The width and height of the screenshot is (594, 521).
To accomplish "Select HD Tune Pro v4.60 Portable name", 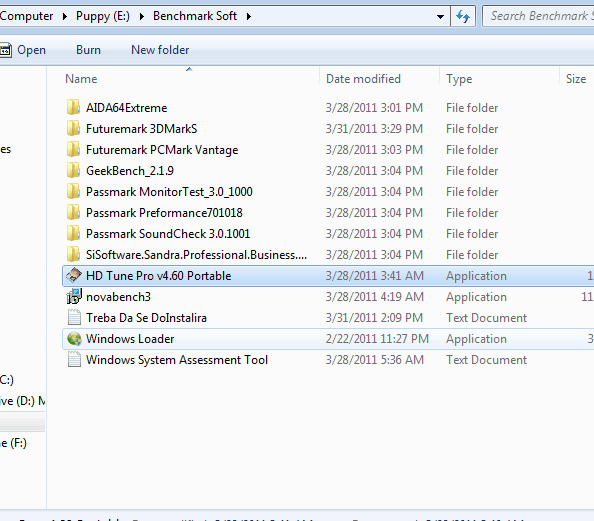I will 158,275.
